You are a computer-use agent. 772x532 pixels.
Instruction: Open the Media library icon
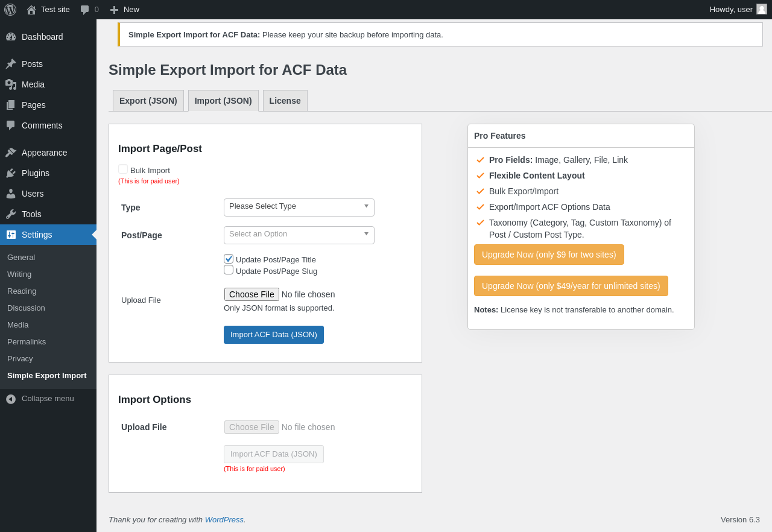(11, 84)
